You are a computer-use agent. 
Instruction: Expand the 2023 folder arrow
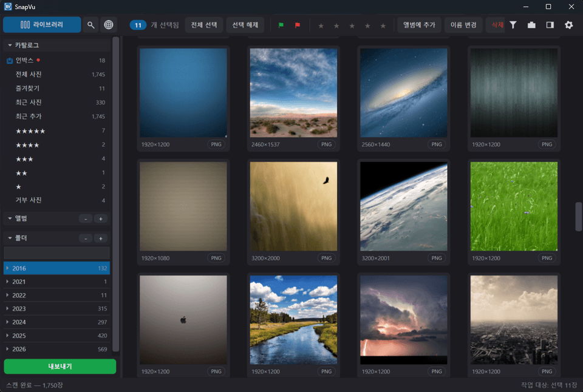7,308
